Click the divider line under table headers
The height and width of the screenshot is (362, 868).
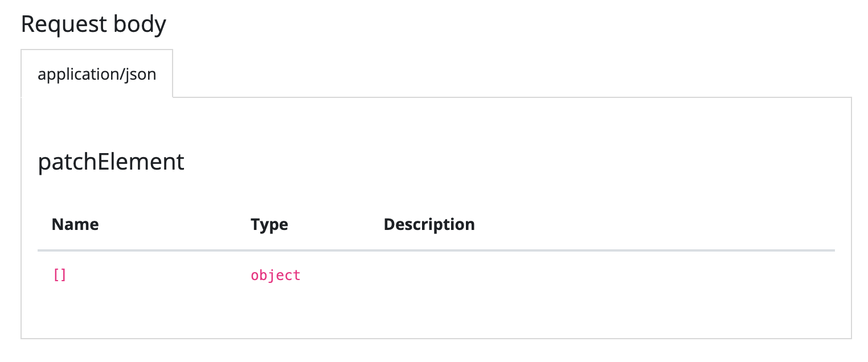click(x=436, y=250)
